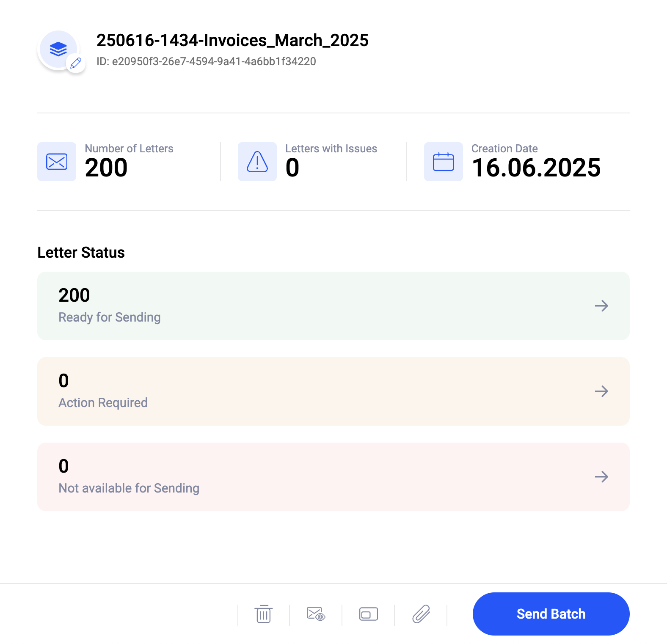667x644 pixels.
Task: Open attachments via the paperclip icon
Action: pyautogui.click(x=421, y=614)
